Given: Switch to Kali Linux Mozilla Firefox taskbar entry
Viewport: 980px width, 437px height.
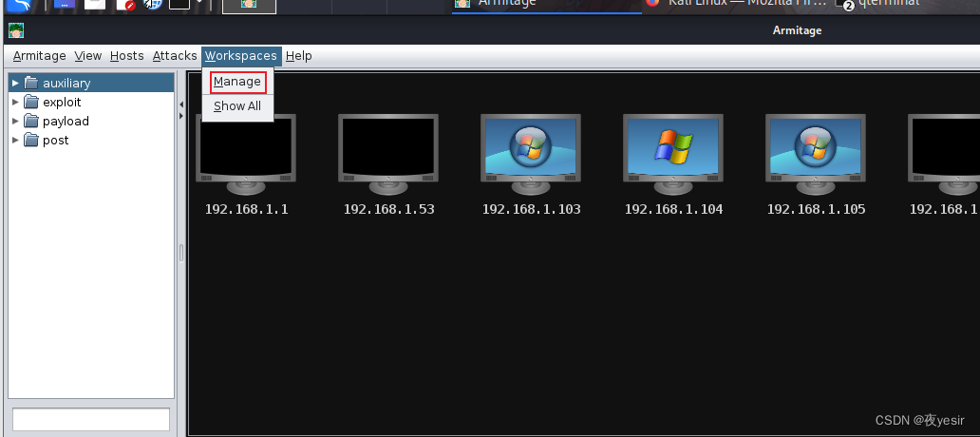Looking at the screenshot, I should pyautogui.click(x=736, y=4).
